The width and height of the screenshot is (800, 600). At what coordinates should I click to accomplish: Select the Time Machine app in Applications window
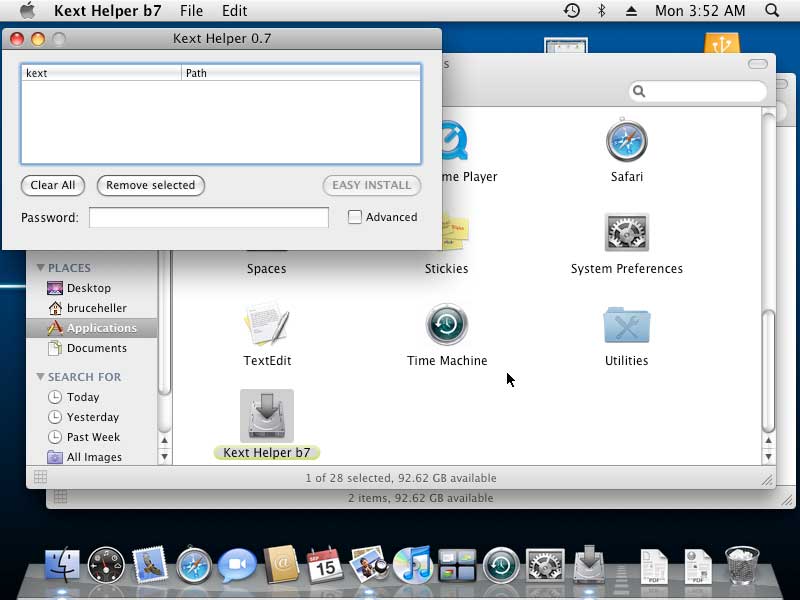tap(447, 324)
